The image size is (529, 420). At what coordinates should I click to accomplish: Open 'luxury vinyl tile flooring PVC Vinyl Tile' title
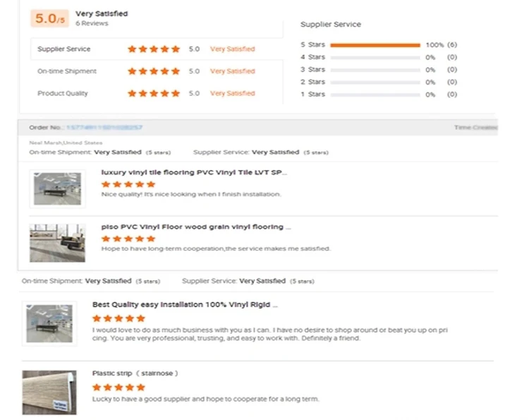[x=194, y=172]
